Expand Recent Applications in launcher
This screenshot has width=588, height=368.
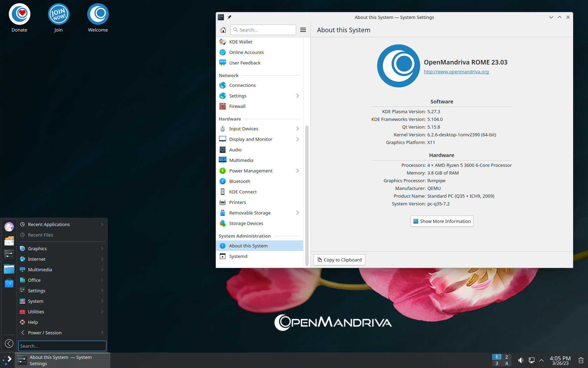point(62,224)
